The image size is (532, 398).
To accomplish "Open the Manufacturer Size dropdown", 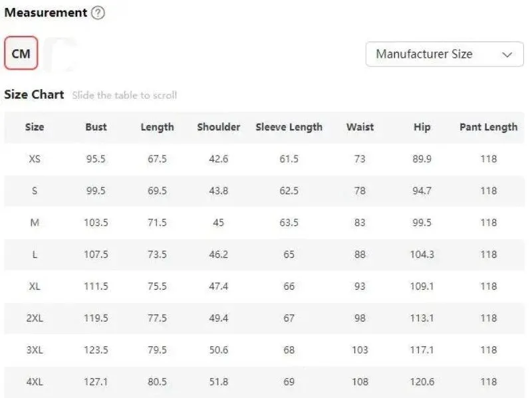I will (x=444, y=54).
